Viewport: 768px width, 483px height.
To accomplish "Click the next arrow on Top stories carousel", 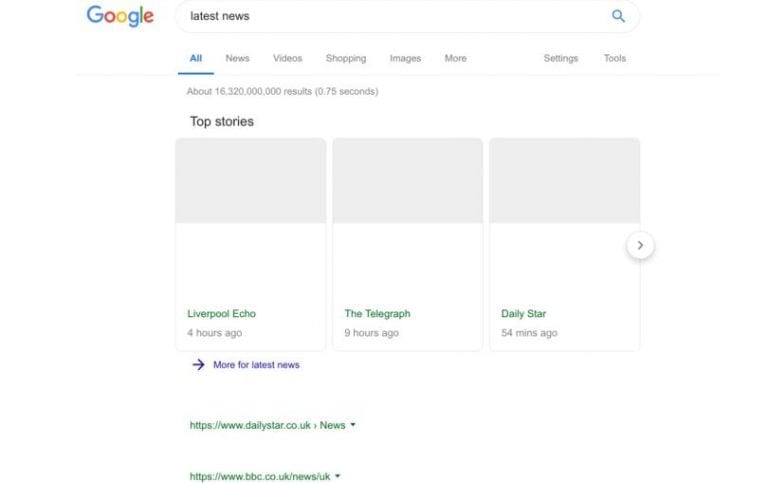I will tap(640, 245).
